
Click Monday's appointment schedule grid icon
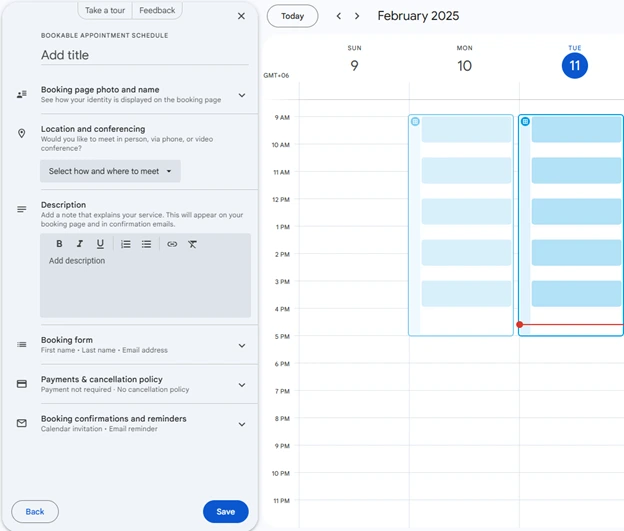tap(415, 121)
